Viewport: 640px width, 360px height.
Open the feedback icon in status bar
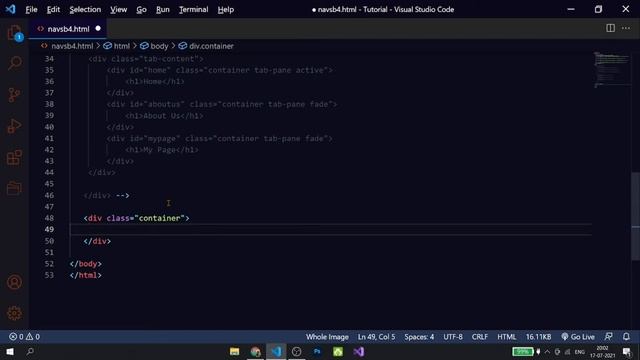pyautogui.click(x=608, y=337)
